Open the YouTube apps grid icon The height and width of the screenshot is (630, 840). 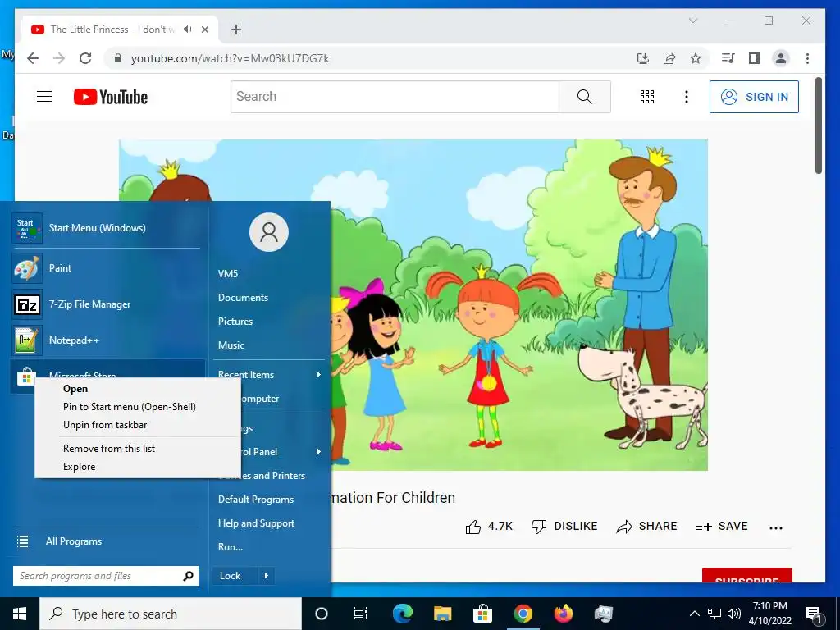647,97
